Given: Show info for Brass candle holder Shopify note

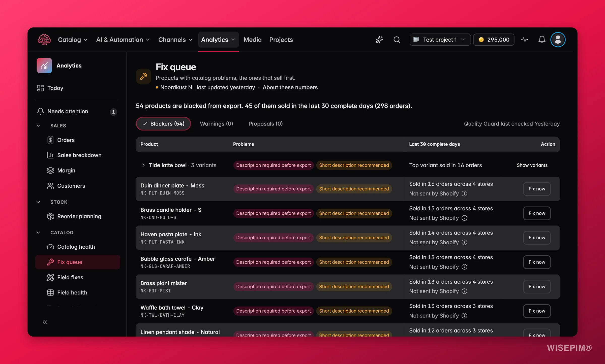Looking at the screenshot, I should (464, 218).
